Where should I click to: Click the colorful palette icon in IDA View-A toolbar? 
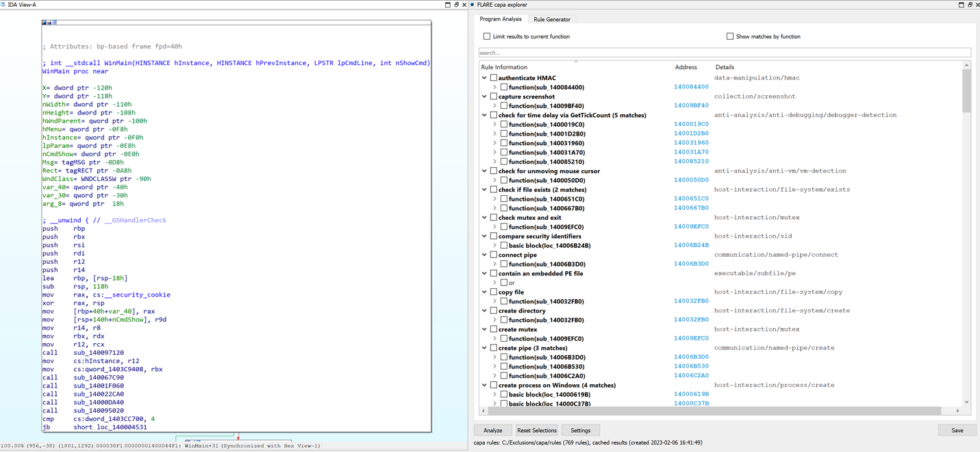pos(44,22)
